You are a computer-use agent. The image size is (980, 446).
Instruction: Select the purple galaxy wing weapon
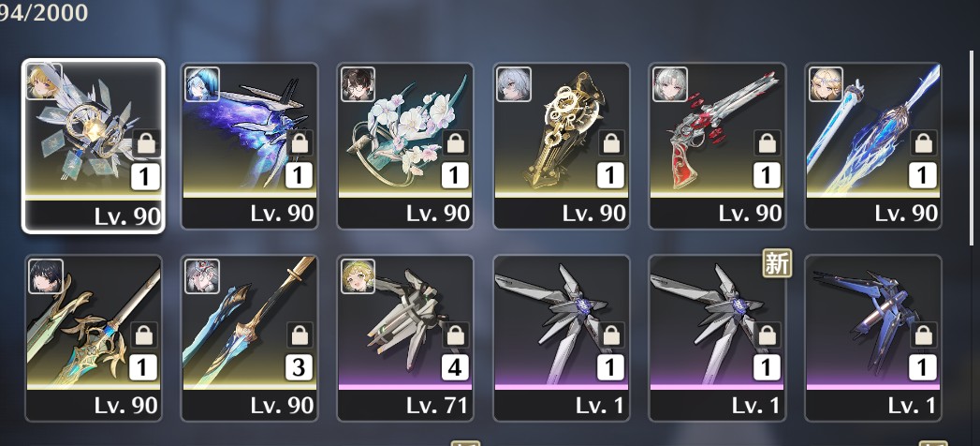tap(249, 146)
